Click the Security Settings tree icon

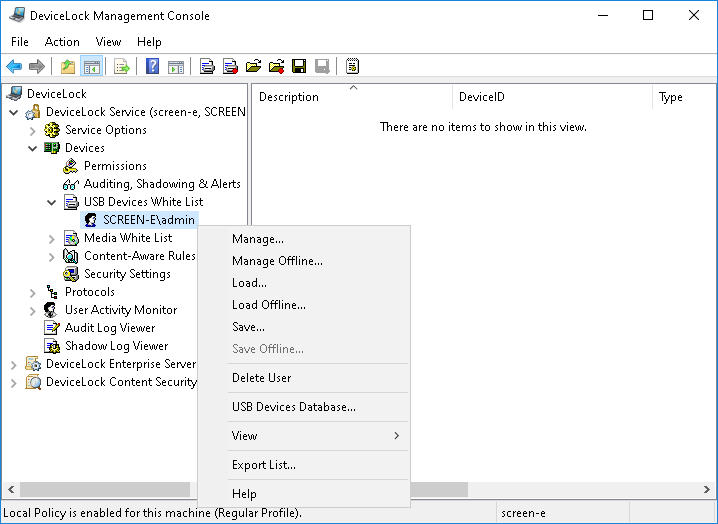(71, 274)
